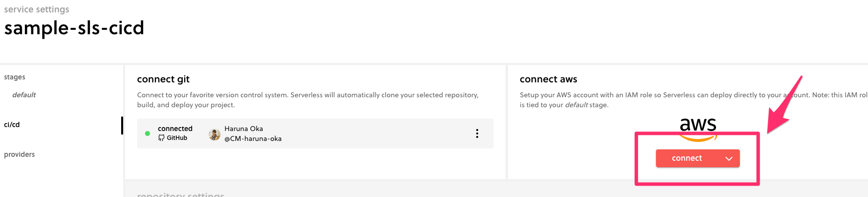Click the repository settings heading

(x=181, y=194)
